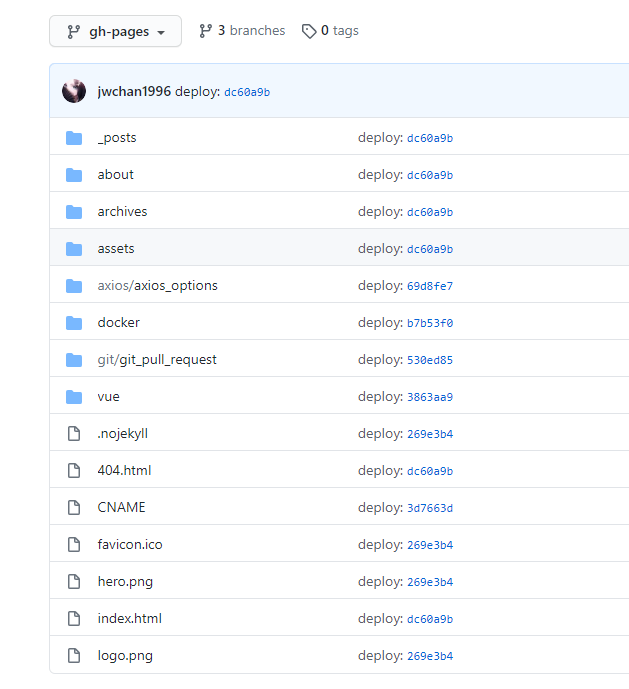Open the git/git_pull_request folder
Viewport: 629px width, 689px height.
(x=157, y=359)
